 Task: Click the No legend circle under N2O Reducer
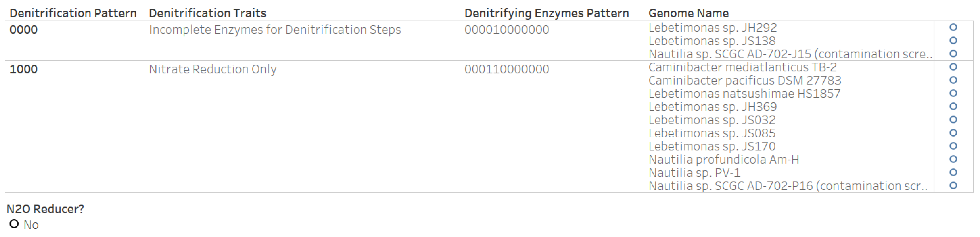click(x=14, y=224)
